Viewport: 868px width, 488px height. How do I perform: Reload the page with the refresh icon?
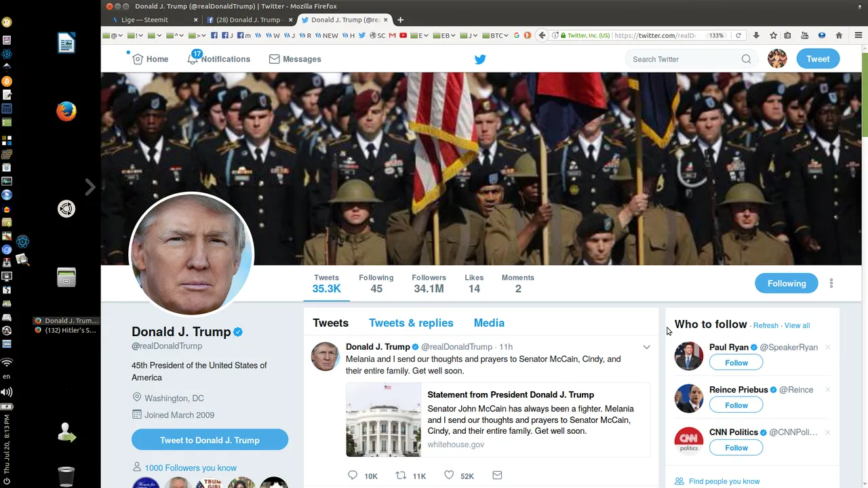[x=738, y=35]
